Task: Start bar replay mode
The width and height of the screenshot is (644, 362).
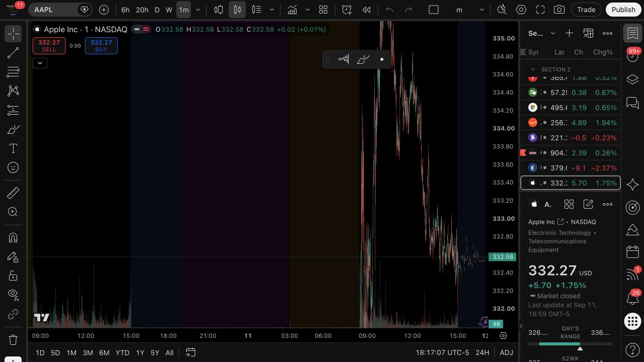Action: tap(367, 10)
